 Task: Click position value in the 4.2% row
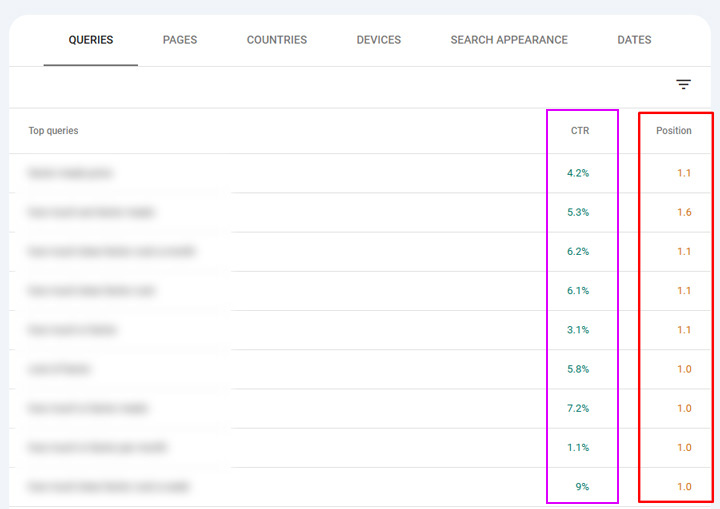(684, 173)
